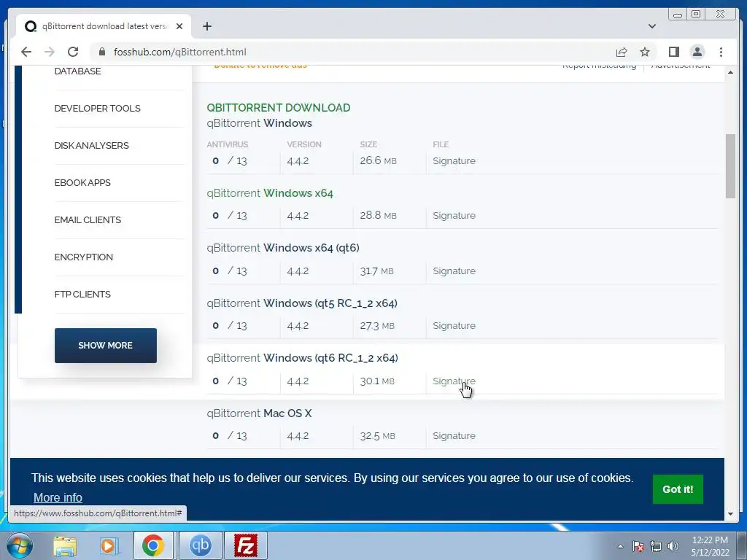Open the Chrome three-dot menu
747x560 pixels.
721,52
